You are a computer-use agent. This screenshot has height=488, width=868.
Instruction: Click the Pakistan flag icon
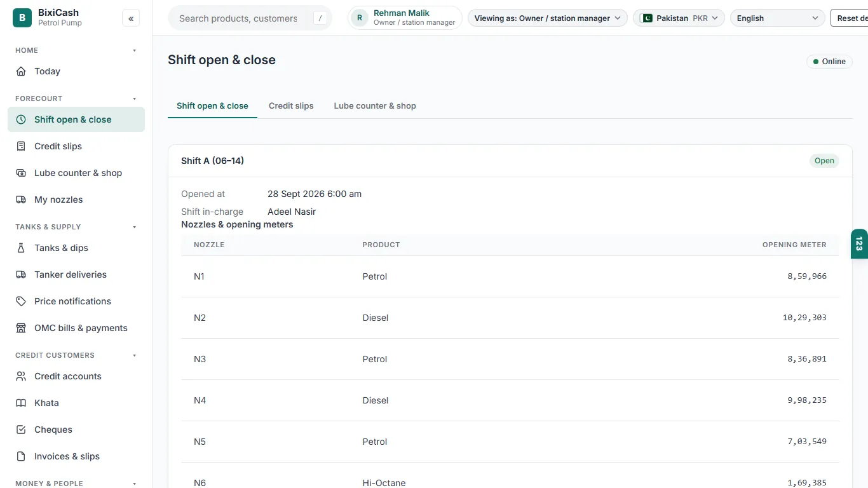click(x=647, y=18)
